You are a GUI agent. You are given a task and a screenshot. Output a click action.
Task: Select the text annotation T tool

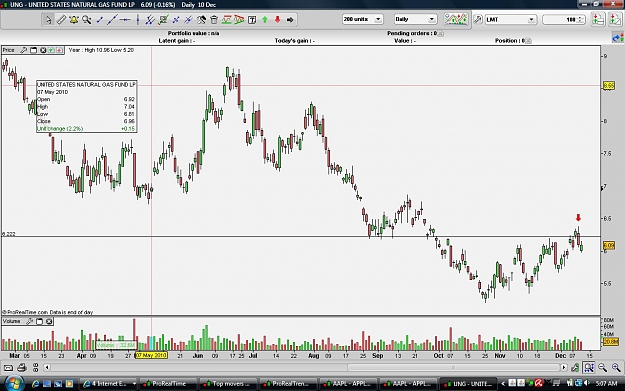pos(252,20)
